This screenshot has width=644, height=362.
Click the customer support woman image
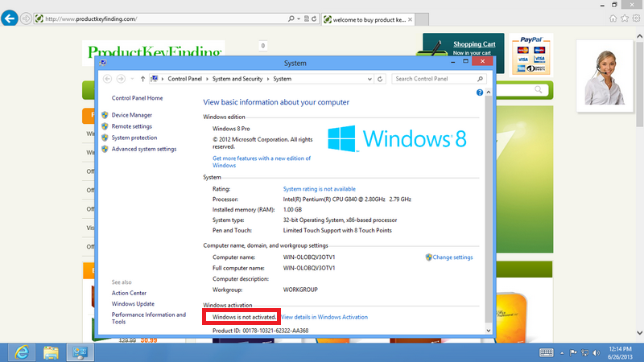(605, 76)
